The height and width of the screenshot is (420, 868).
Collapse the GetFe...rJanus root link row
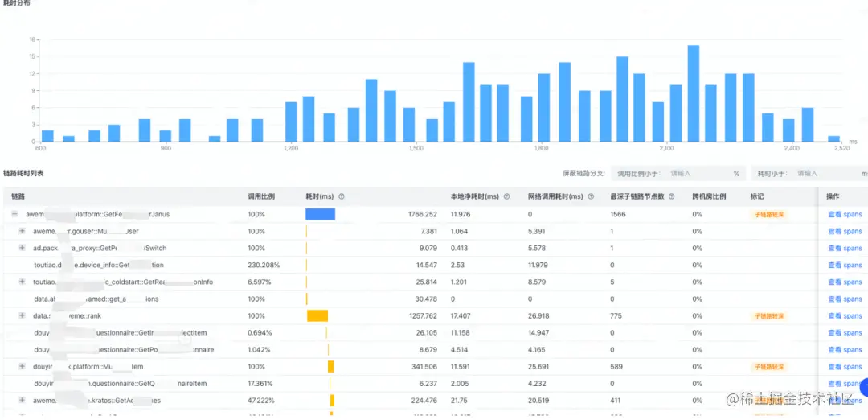tap(15, 214)
